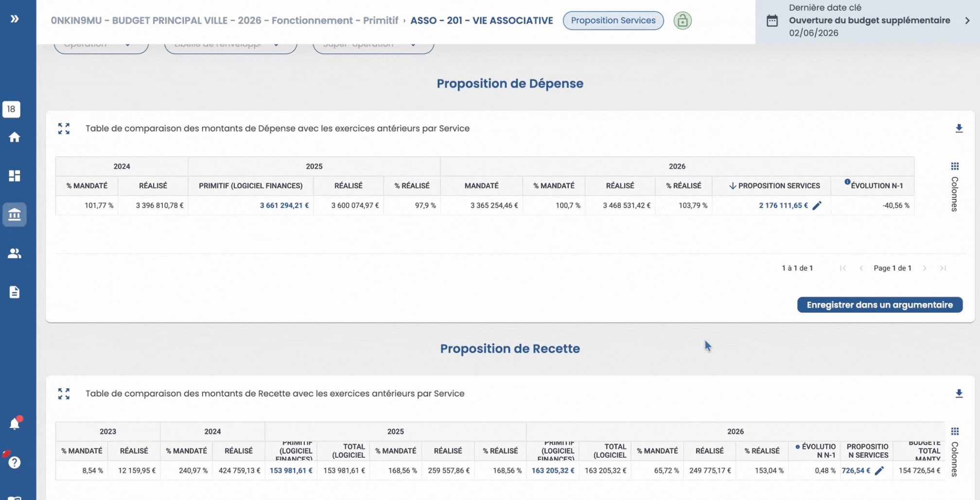The image size is (980, 500).
Task: Open breadcrumb ONKIN9MU - BUDGET PRINCIPAL VILLE
Action: tap(225, 20)
